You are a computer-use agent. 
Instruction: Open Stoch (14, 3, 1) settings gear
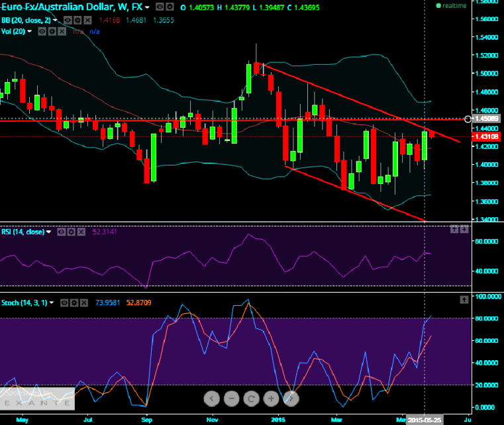(x=74, y=303)
